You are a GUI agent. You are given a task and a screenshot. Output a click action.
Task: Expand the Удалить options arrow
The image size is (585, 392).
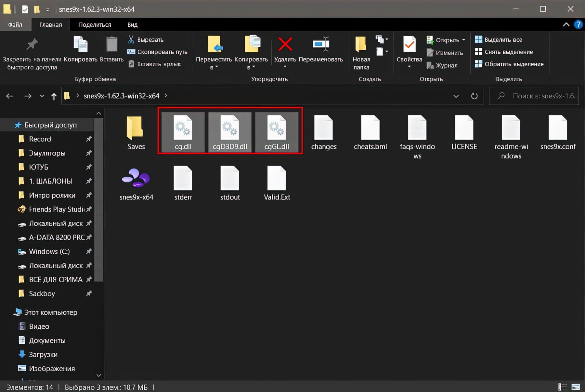click(x=285, y=67)
